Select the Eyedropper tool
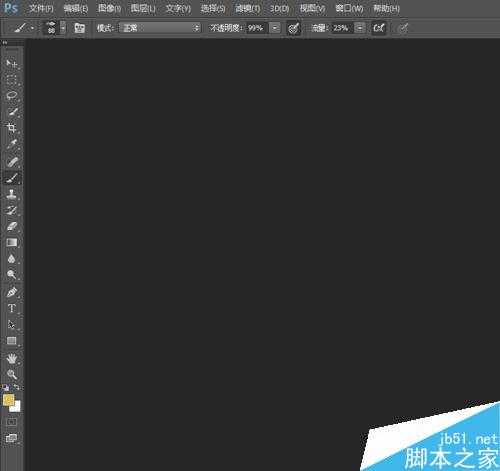 (x=11, y=145)
